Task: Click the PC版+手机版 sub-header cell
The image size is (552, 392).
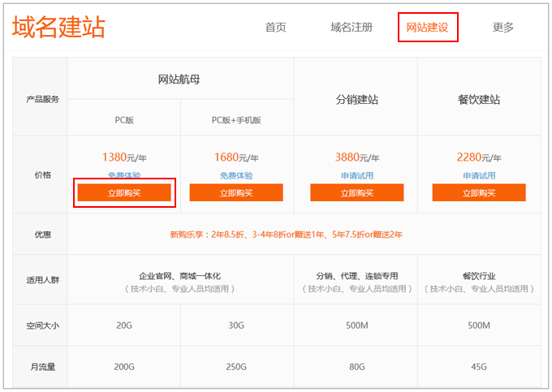Action: pyautogui.click(x=236, y=119)
